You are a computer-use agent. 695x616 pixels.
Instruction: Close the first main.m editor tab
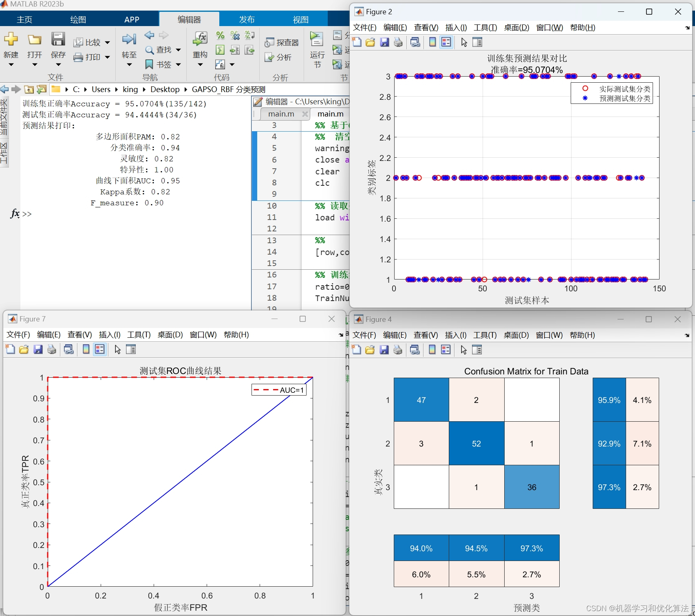(304, 114)
